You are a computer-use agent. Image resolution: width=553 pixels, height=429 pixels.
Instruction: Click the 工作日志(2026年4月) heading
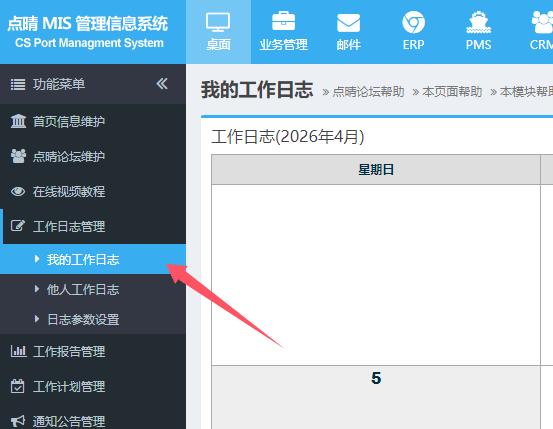(x=287, y=137)
